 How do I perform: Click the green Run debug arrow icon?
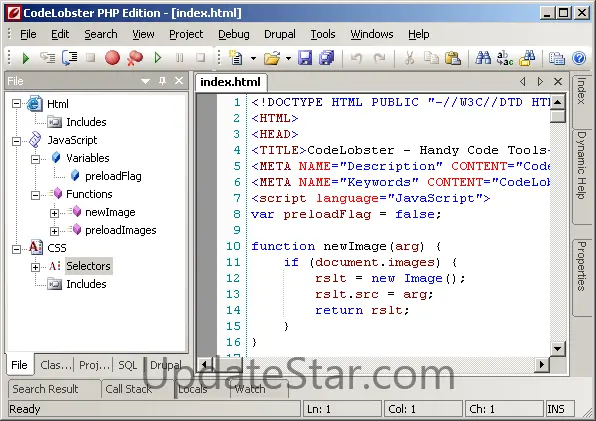26,58
